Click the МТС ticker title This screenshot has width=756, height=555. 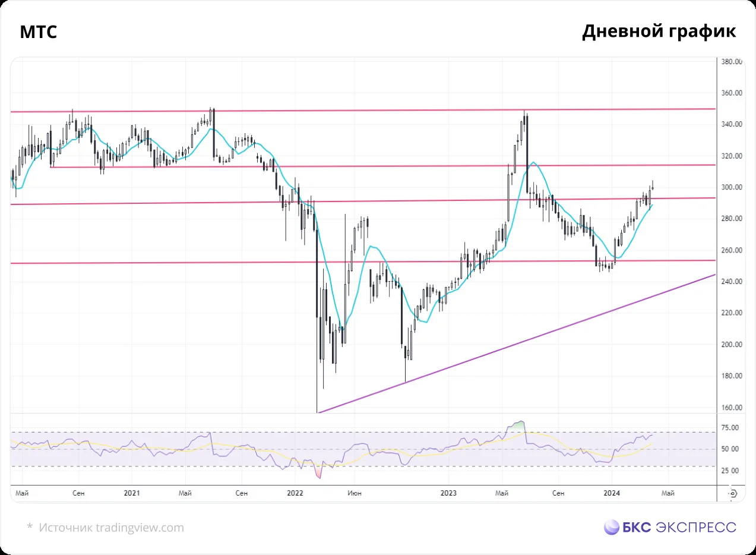(39, 32)
